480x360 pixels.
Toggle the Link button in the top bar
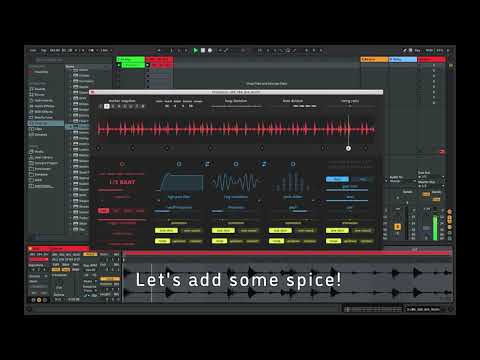click(x=33, y=50)
